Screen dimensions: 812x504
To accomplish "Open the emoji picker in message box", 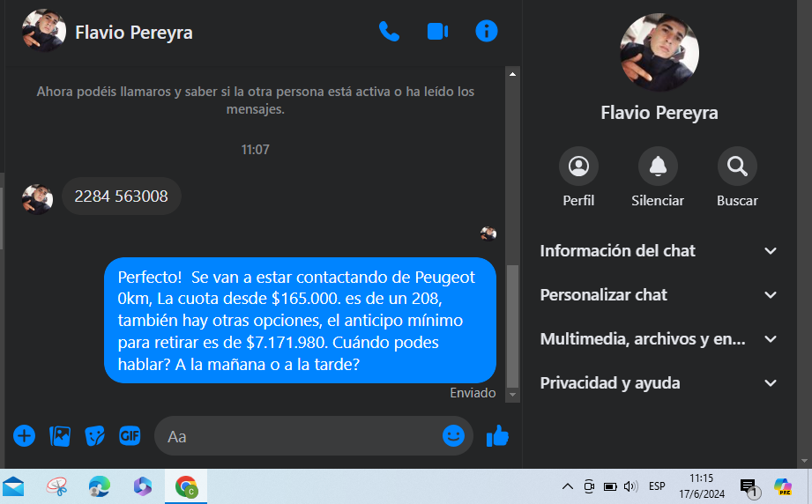I will 453,435.
